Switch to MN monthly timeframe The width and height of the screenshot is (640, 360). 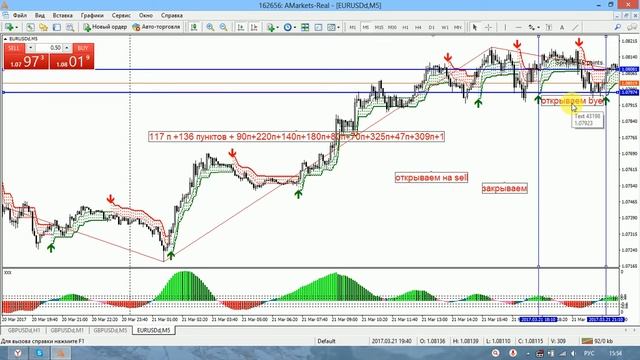point(458,27)
